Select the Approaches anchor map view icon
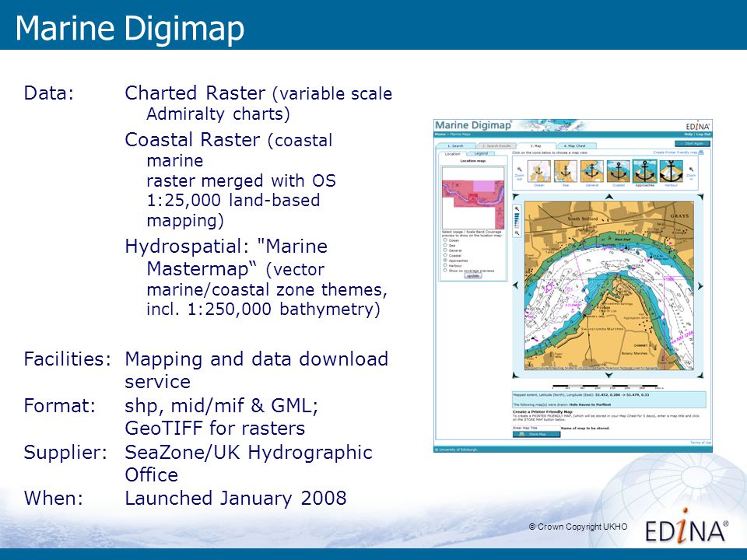Image resolution: width=747 pixels, height=560 pixels. point(645,171)
